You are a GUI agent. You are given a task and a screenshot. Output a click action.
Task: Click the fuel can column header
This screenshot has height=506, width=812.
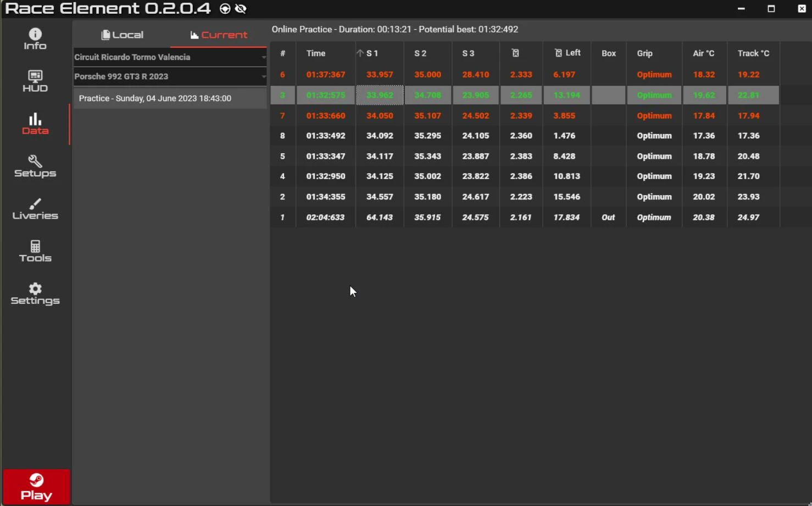point(515,53)
